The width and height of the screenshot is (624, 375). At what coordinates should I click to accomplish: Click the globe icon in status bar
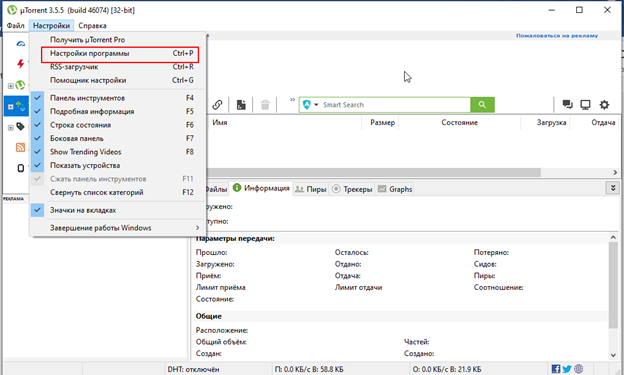579,369
